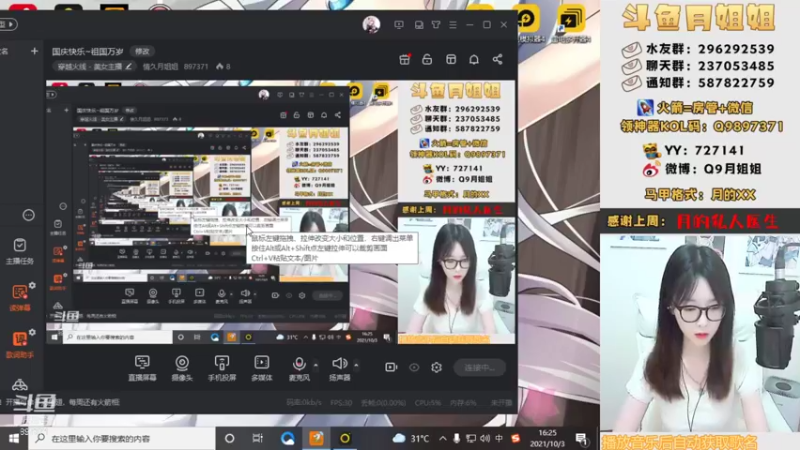Click the FPS:30 status bar entry

pos(341,403)
